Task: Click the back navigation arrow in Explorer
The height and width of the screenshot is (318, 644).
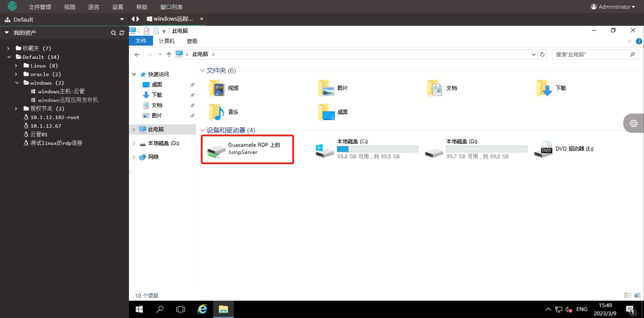Action: 137,54
